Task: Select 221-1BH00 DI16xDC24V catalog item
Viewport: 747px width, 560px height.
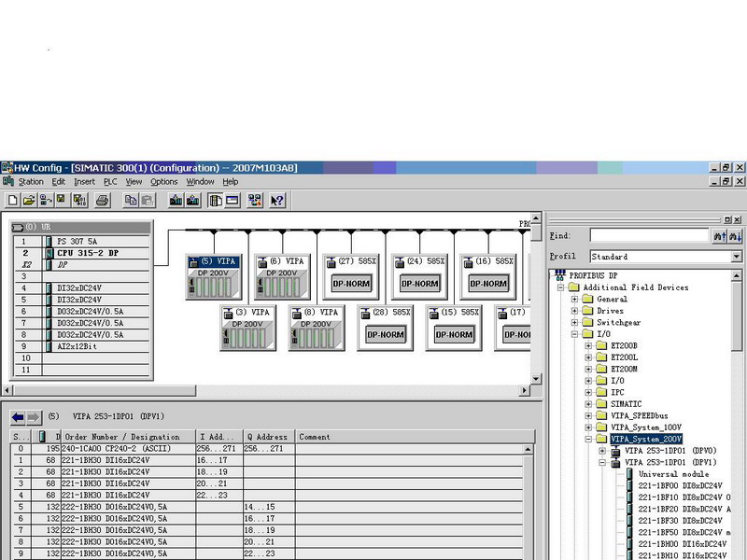Action: point(683,544)
